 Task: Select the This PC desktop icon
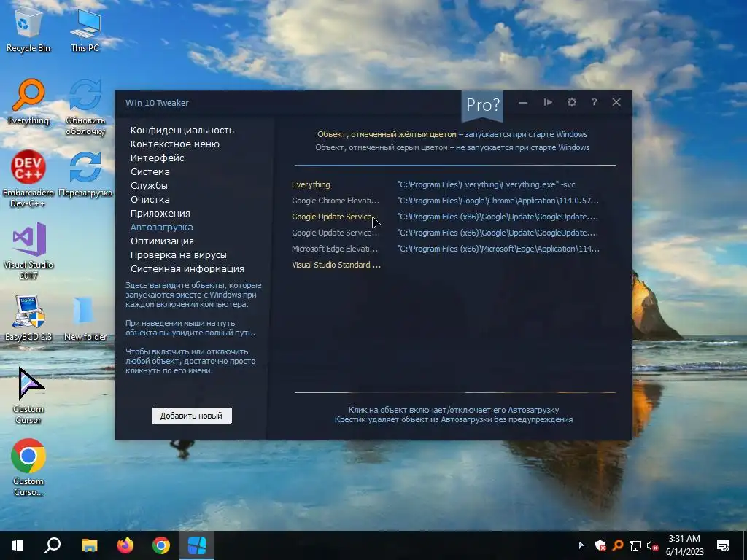[x=85, y=31]
